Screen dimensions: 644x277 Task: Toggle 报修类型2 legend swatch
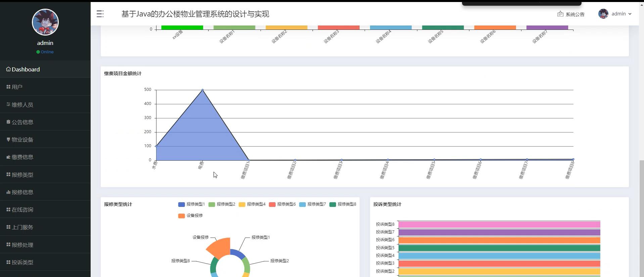[212, 204]
